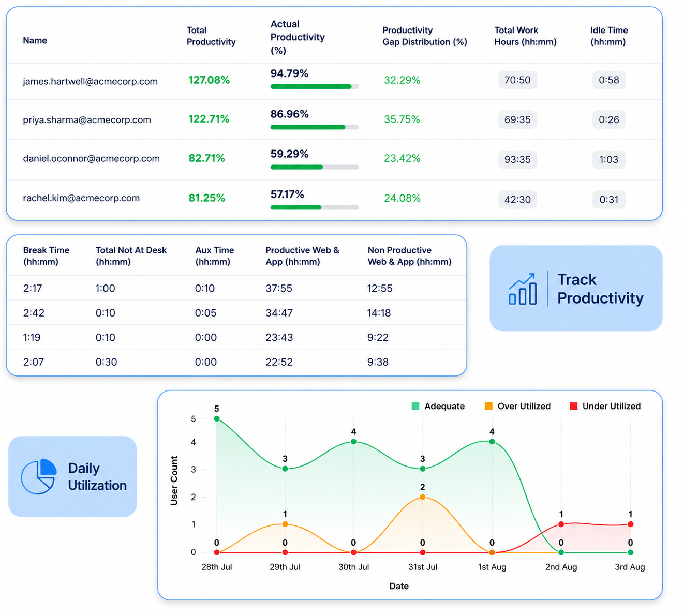Click the Adequate data point at 28th Jul
Viewport: 683px width, 616px height.
(x=217, y=419)
